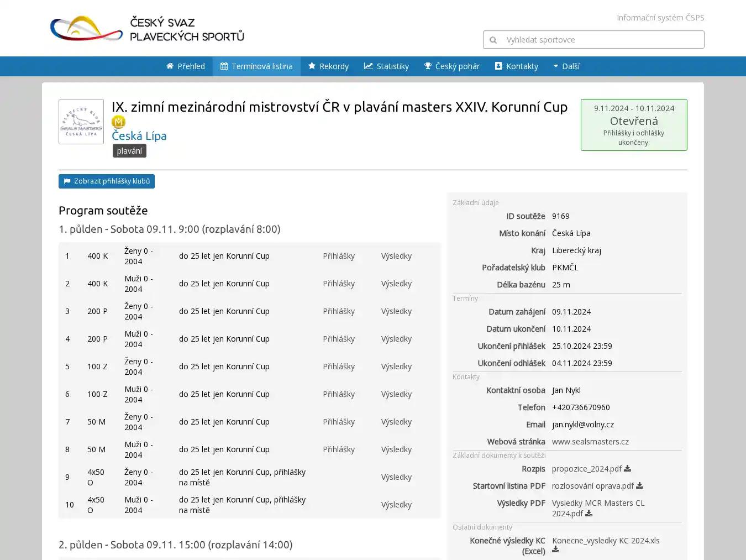746x560 pixels.
Task: Open Výsledky for event 10 4x50 O
Action: (x=396, y=505)
